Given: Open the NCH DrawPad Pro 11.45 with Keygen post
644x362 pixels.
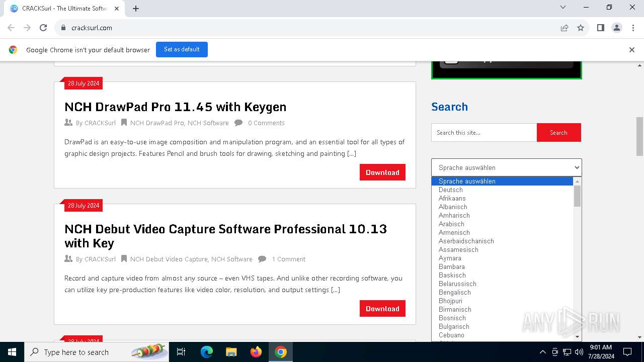Looking at the screenshot, I should coord(175,107).
